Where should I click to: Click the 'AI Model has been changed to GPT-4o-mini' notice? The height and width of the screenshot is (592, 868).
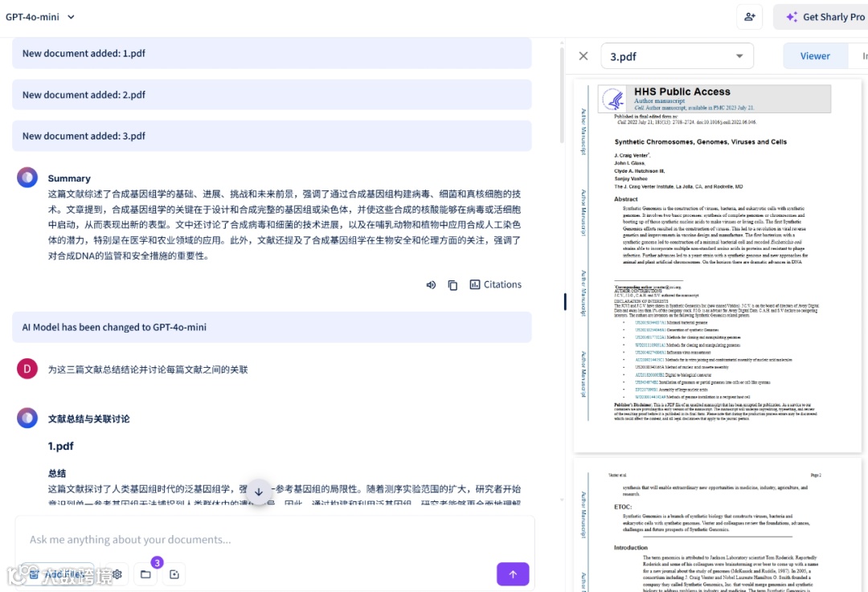[272, 327]
